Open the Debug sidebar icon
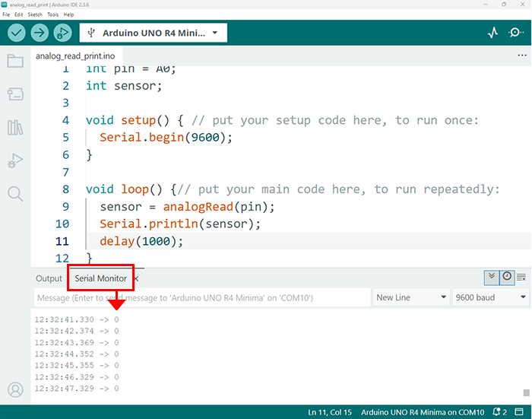This screenshot has height=419, width=532. click(x=15, y=160)
